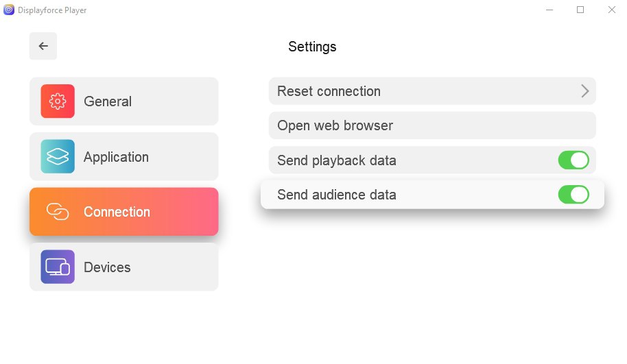Click the Displayforce Player title bar logo
The image size is (627, 364).
point(9,10)
